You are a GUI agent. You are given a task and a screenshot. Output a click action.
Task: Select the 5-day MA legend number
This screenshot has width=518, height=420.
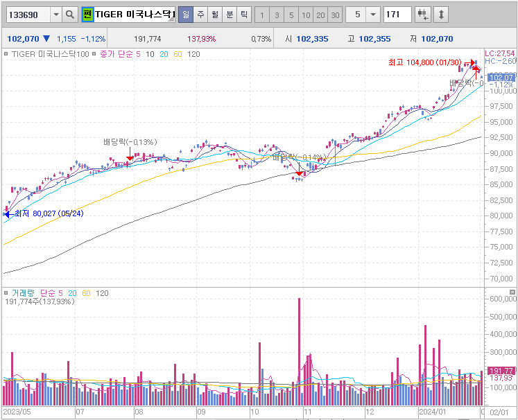pyautogui.click(x=138, y=54)
